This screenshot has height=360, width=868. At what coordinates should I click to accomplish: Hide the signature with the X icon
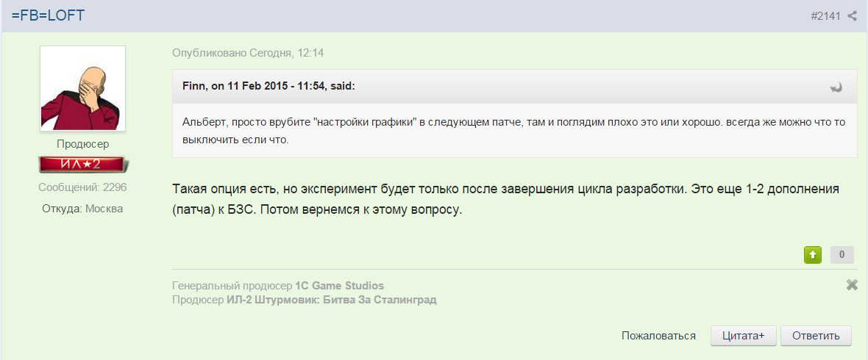[x=852, y=285]
